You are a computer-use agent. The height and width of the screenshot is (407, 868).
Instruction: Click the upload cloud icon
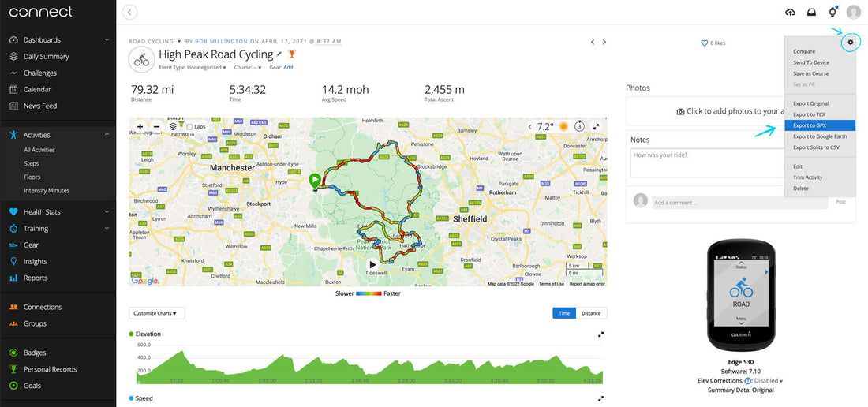(791, 12)
